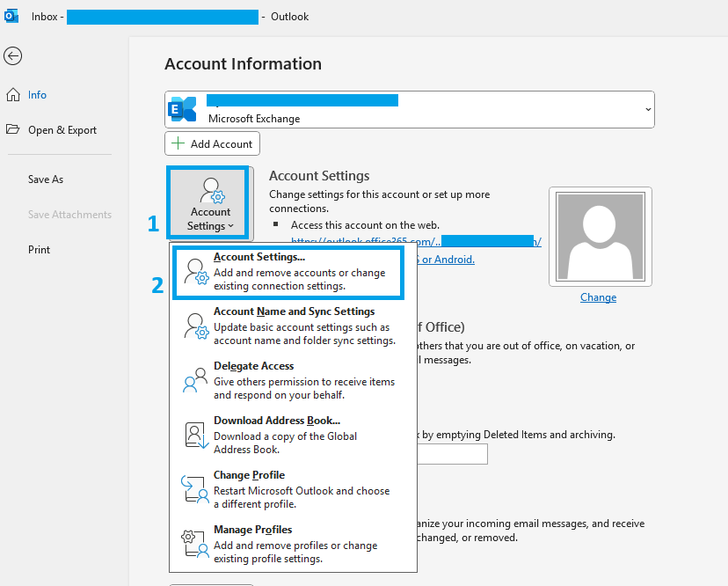The image size is (728, 586).
Task: Choose Print from the backstage menu
Action: [x=39, y=250]
